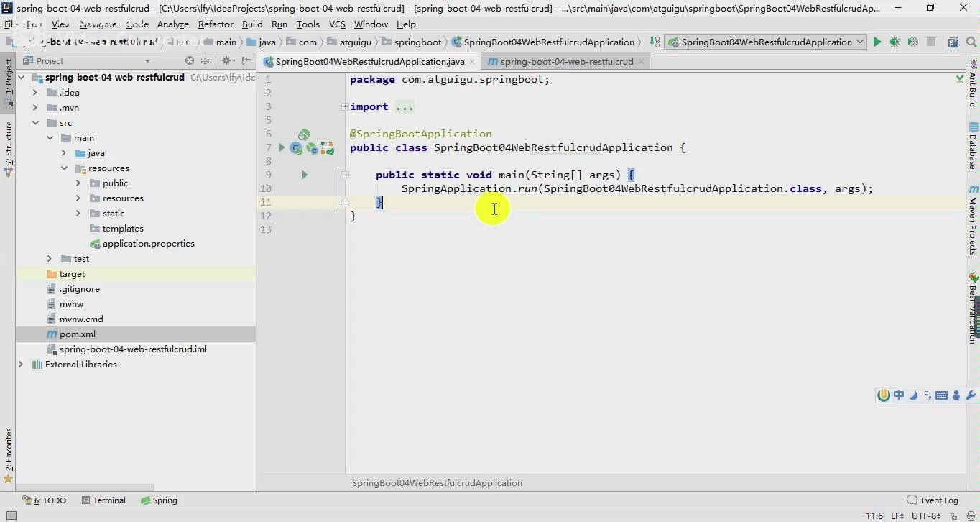Click the Search Everywhere magnifier icon
This screenshot has width=980, height=522.
coord(971,42)
